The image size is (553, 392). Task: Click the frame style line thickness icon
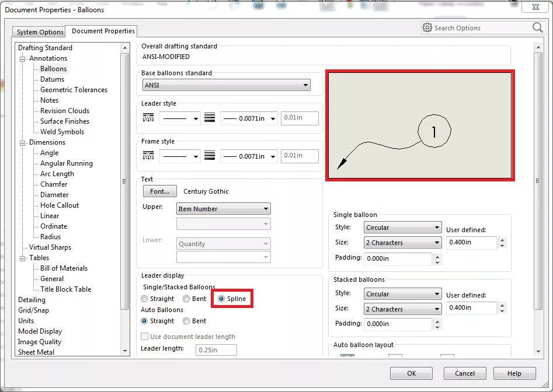(210, 155)
